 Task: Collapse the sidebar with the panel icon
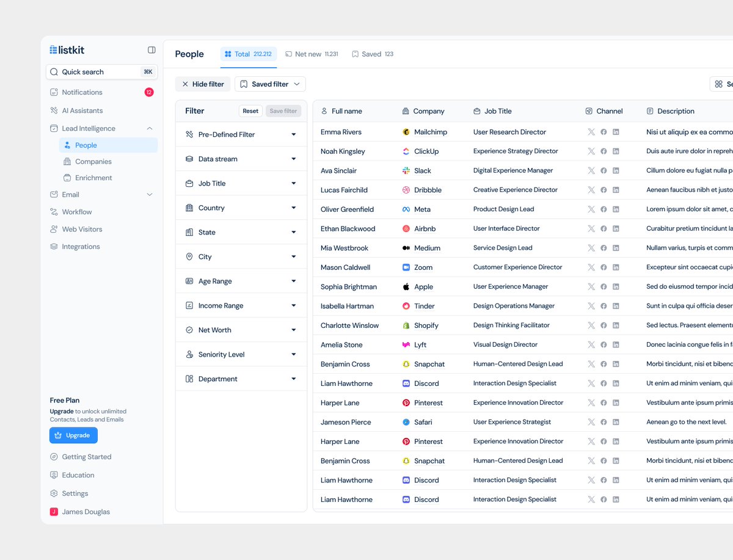[x=151, y=50]
